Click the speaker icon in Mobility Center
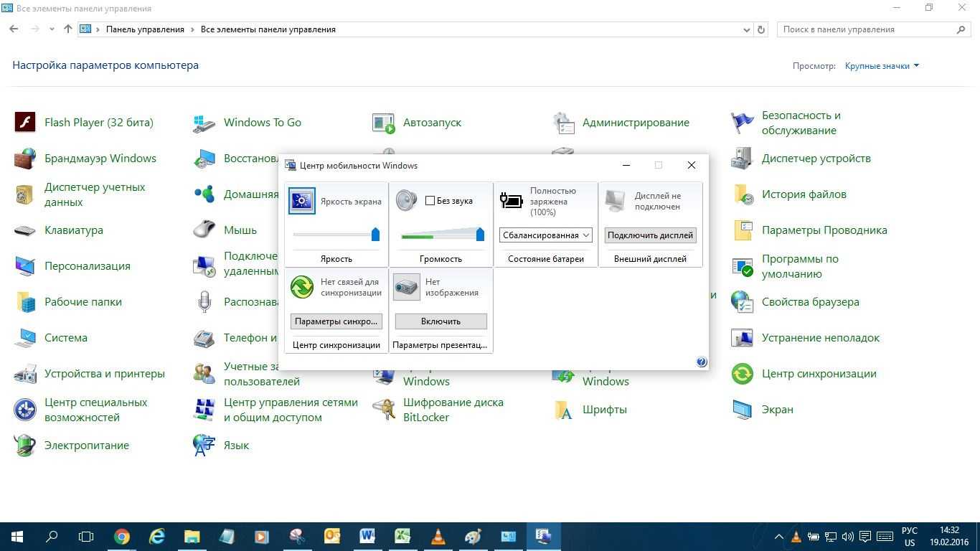The width and height of the screenshot is (980, 551). pos(407,200)
